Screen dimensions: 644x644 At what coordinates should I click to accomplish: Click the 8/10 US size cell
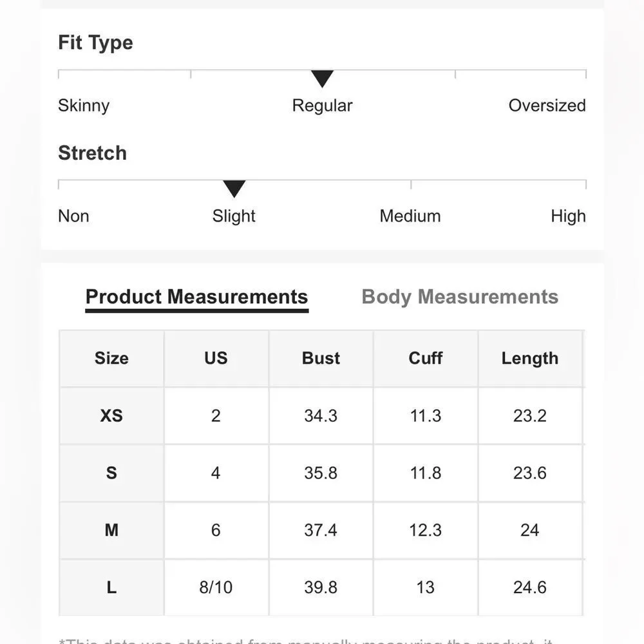(x=216, y=587)
